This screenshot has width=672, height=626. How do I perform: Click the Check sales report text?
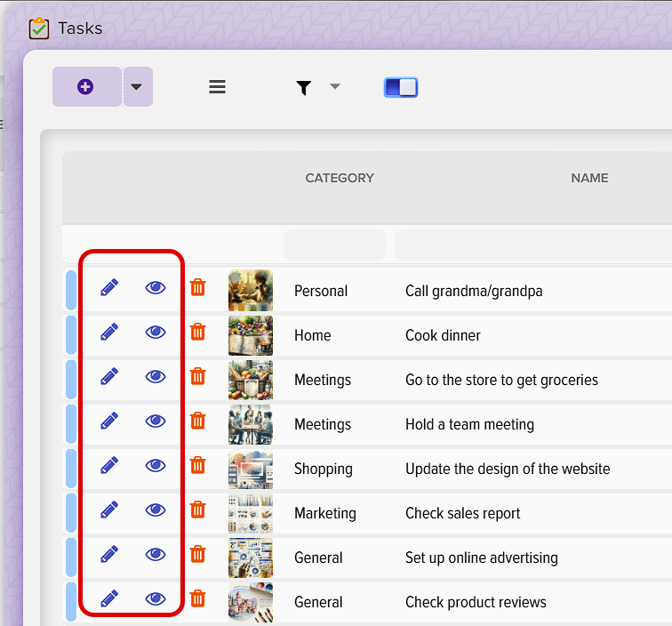click(462, 513)
